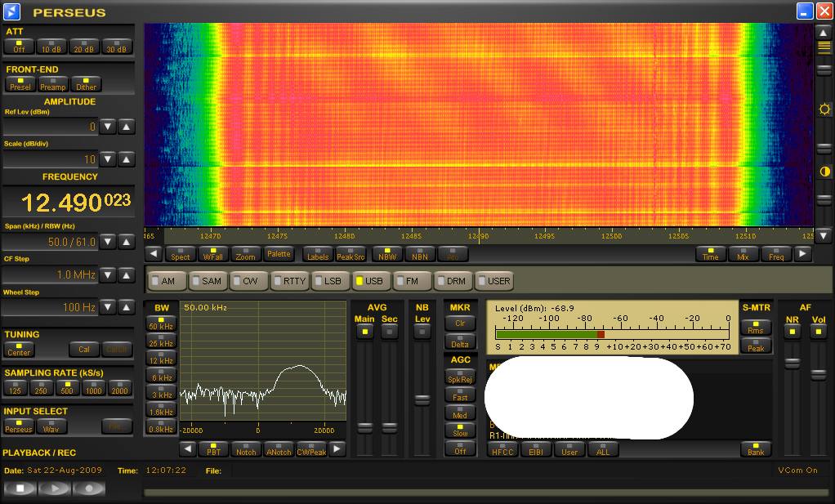Toggle the Presel front-end filter

(x=20, y=85)
